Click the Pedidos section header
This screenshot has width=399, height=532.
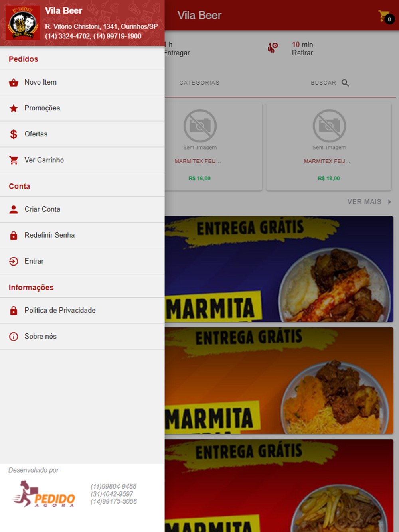[24, 59]
